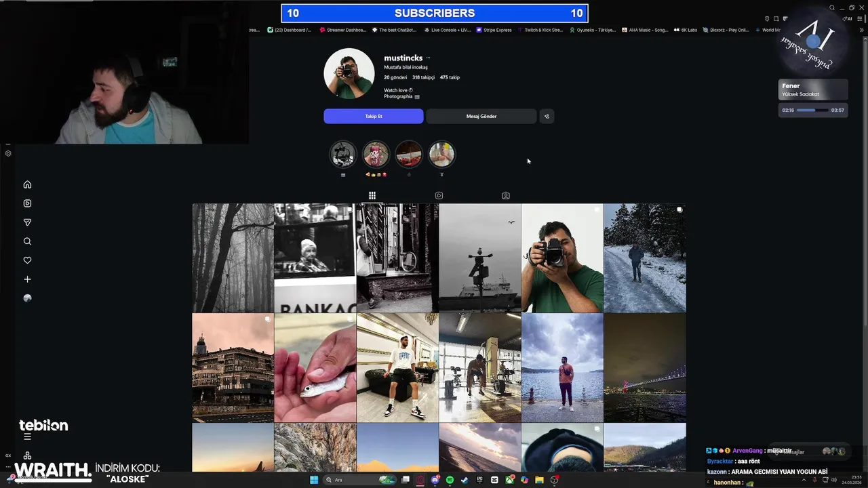Open the browser search icon at top right
The width and height of the screenshot is (868, 488).
[832, 7]
